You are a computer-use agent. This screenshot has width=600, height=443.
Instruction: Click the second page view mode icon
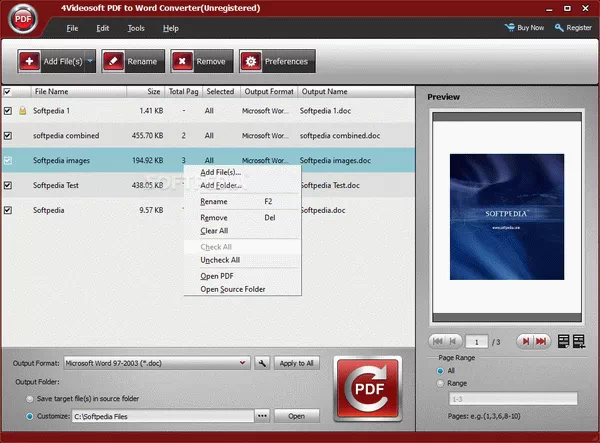point(579,341)
